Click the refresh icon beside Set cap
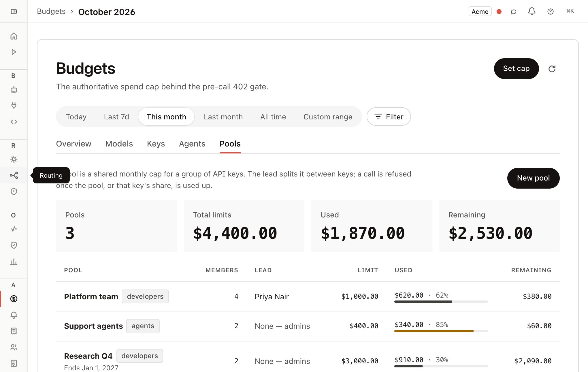 coord(552,69)
